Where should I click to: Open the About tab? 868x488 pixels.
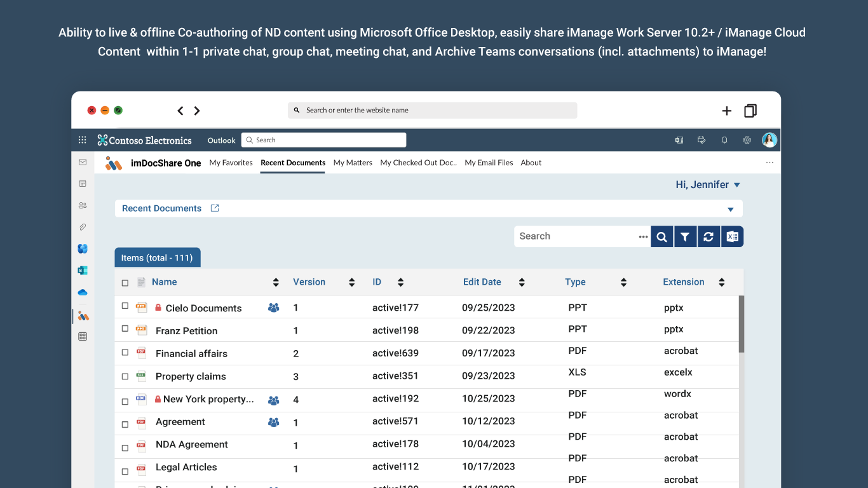click(x=531, y=163)
